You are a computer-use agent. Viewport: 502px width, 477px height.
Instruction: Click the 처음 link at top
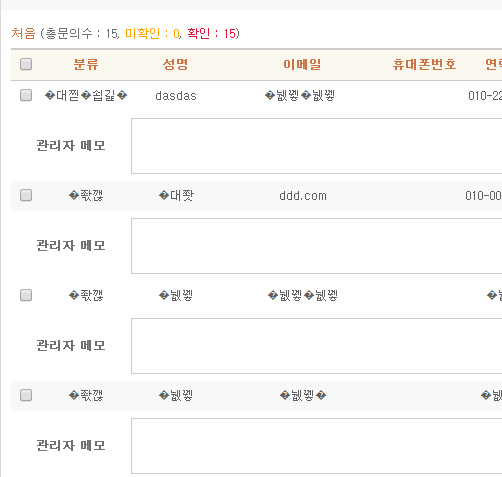[23, 33]
